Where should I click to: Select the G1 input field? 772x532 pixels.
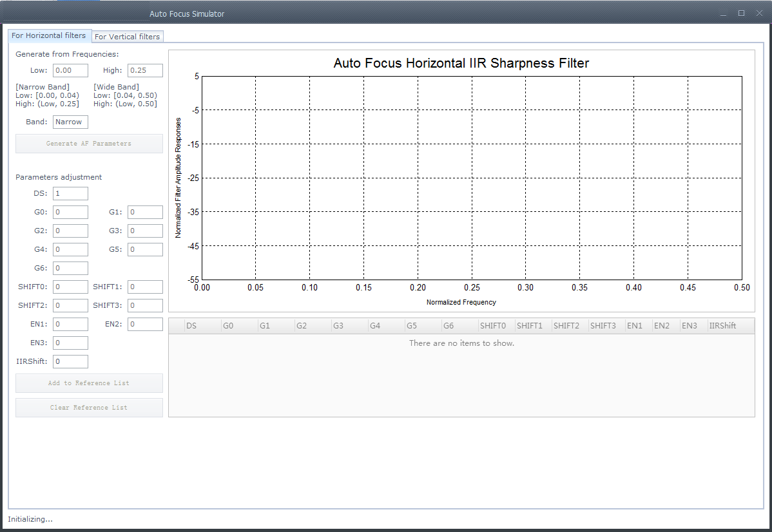(145, 212)
